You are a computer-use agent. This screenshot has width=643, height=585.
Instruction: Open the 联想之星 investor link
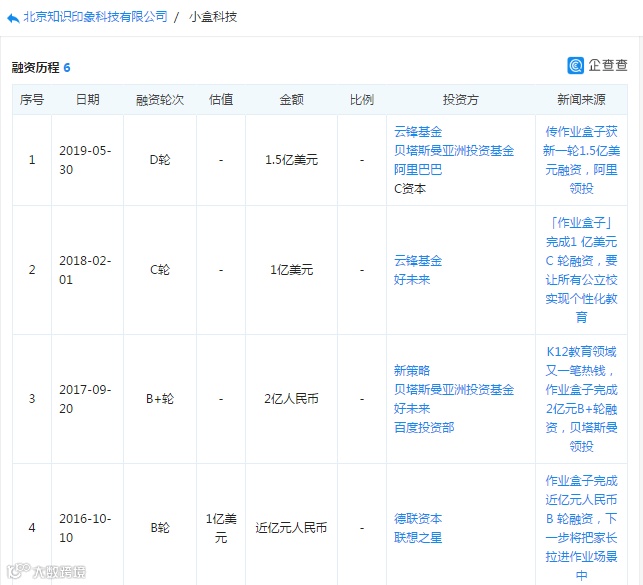418,537
